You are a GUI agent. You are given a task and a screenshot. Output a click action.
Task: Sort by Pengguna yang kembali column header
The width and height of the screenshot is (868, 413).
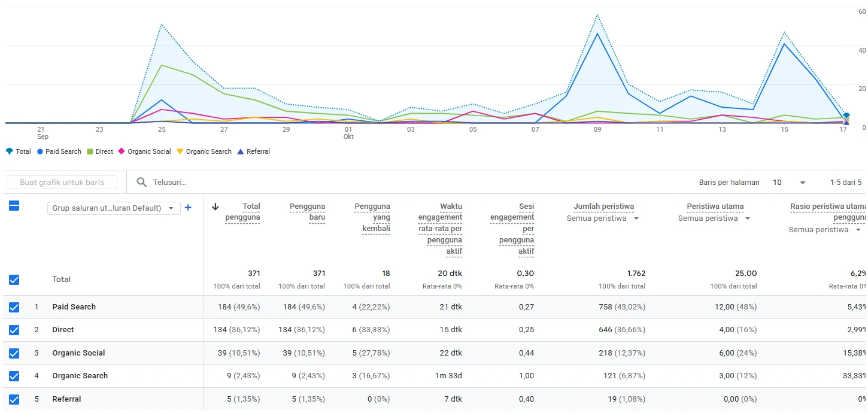point(372,218)
